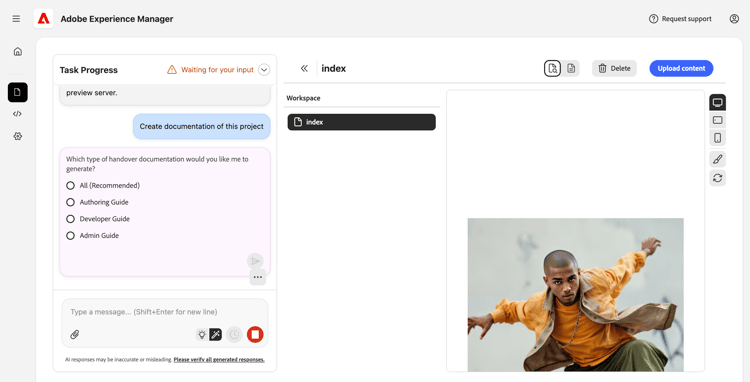Click the 'index' page title

[333, 68]
